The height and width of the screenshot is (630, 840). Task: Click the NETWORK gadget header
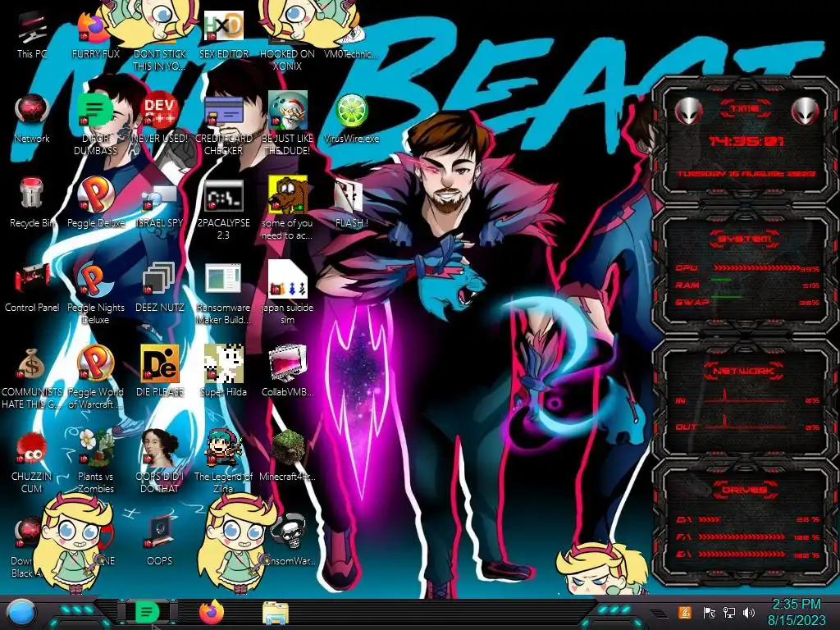(744, 370)
